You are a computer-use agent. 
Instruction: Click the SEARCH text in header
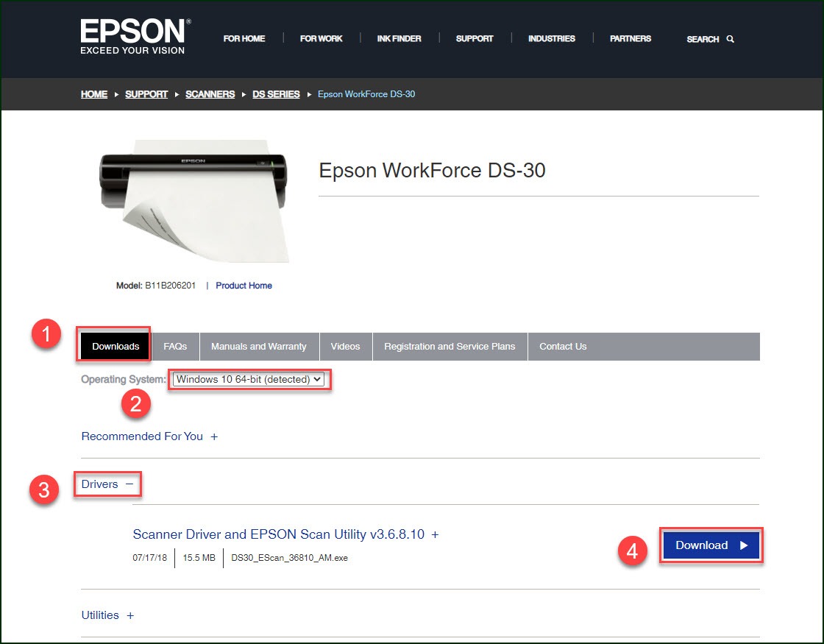703,39
